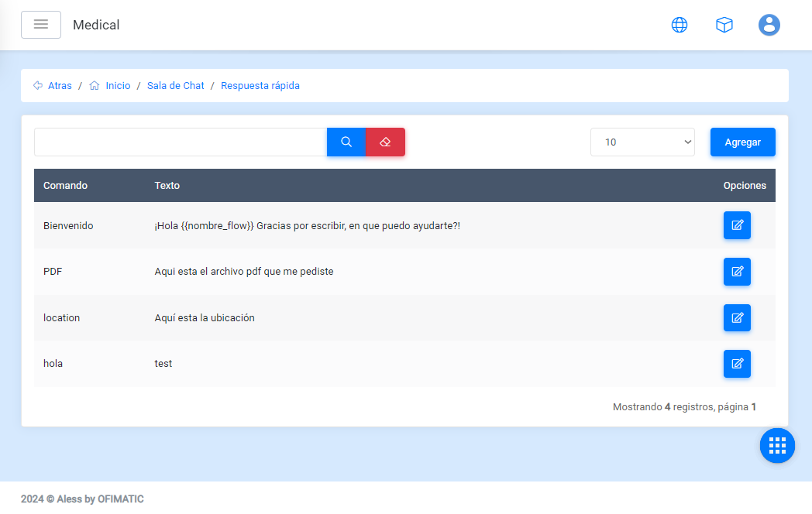The image size is (812, 514).
Task: Click the magnifier search button
Action: coord(346,142)
